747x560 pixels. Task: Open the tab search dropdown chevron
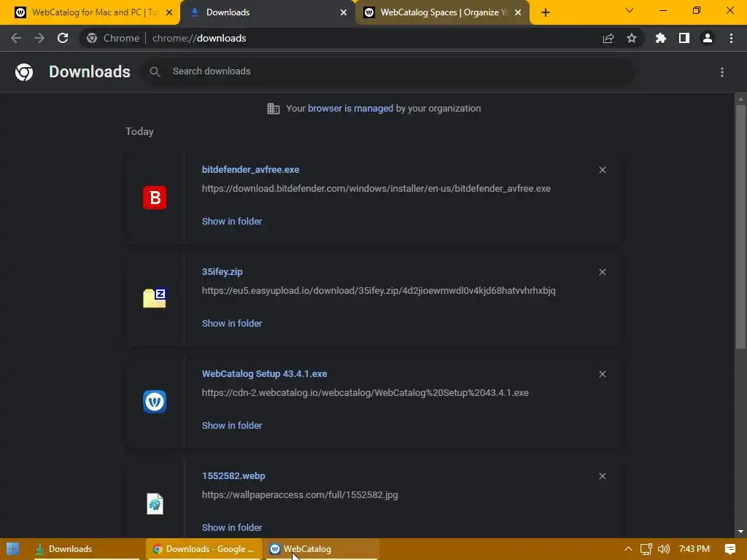click(630, 10)
